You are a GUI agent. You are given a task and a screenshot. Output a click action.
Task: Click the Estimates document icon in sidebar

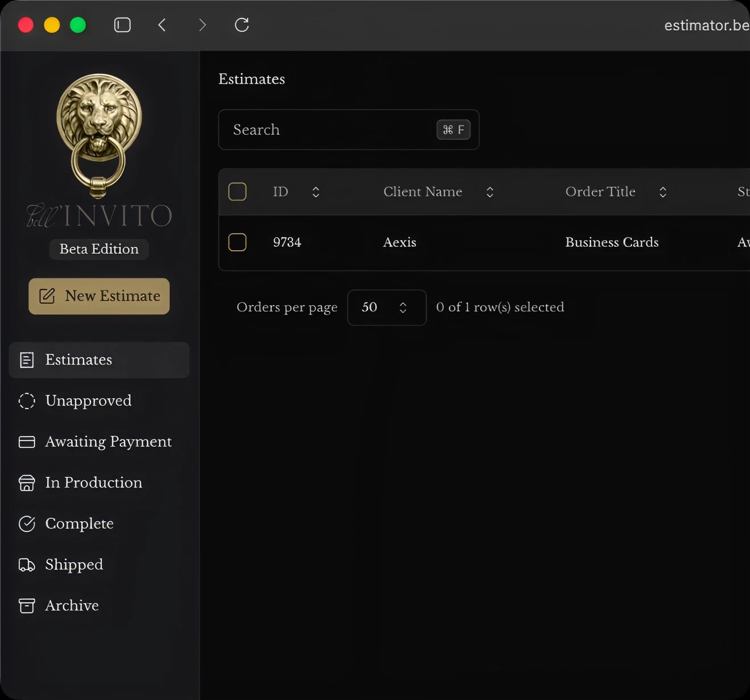tap(27, 360)
